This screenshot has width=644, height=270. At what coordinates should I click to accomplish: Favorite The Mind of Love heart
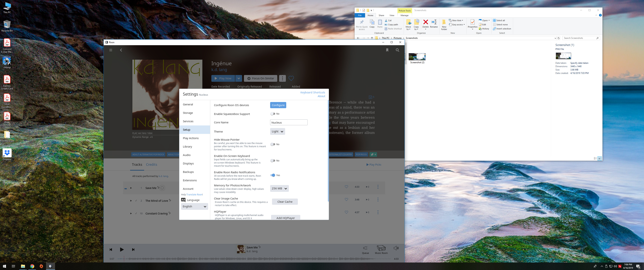[346, 200]
